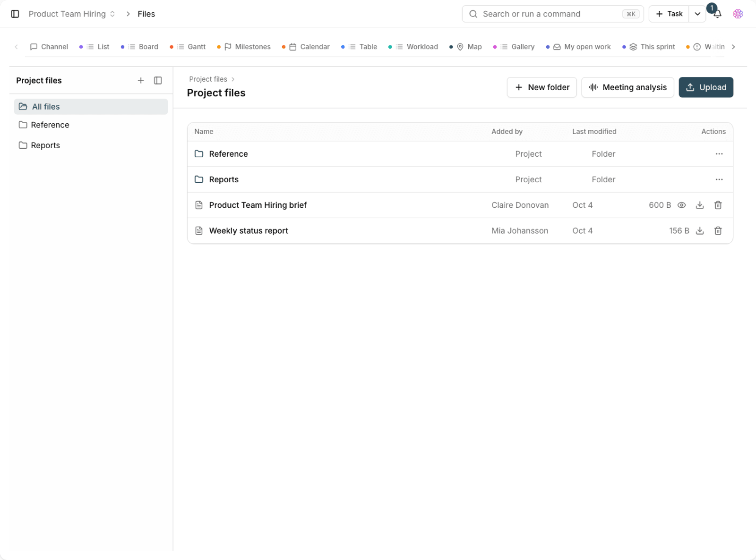Click the Project files breadcrumb link
The image size is (756, 560).
[208, 79]
